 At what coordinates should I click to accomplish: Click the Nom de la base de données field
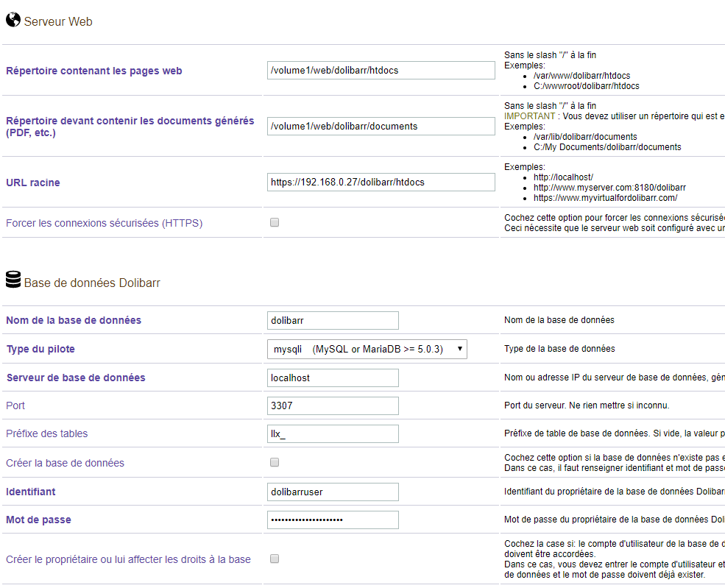point(333,320)
